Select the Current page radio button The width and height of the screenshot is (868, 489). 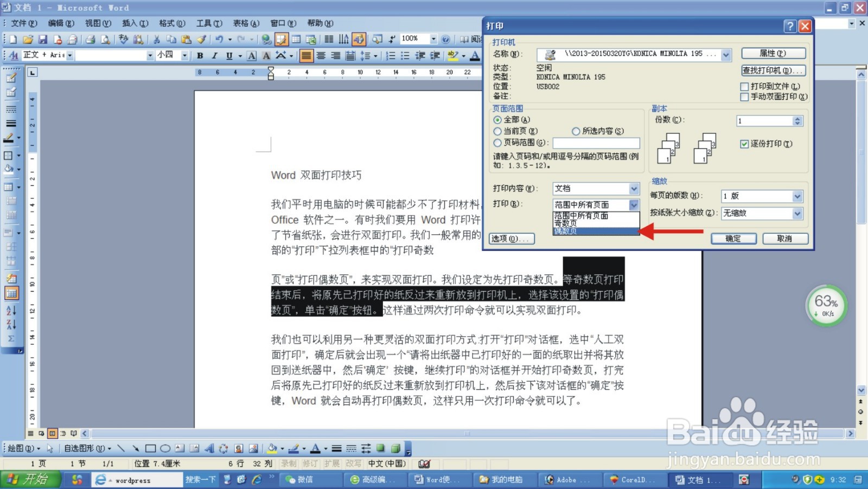pos(497,131)
